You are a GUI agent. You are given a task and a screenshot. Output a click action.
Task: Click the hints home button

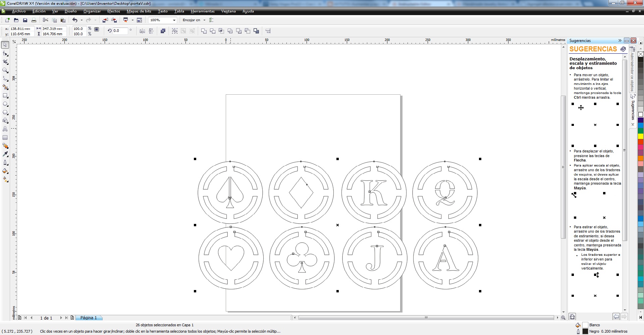click(x=573, y=316)
